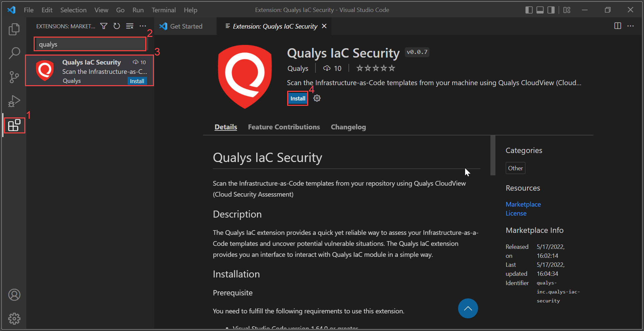Click the Qualys shield logo in extension page
644x331 pixels.
[x=245, y=77]
